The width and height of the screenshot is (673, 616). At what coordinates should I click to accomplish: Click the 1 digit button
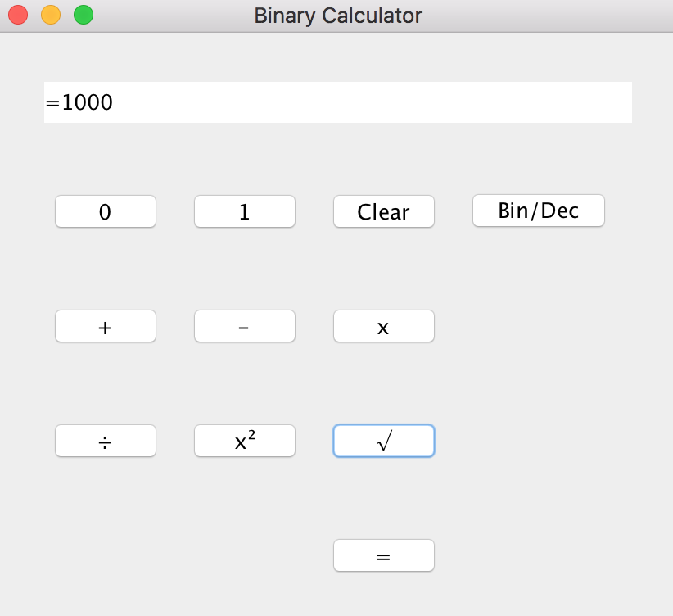[245, 211]
